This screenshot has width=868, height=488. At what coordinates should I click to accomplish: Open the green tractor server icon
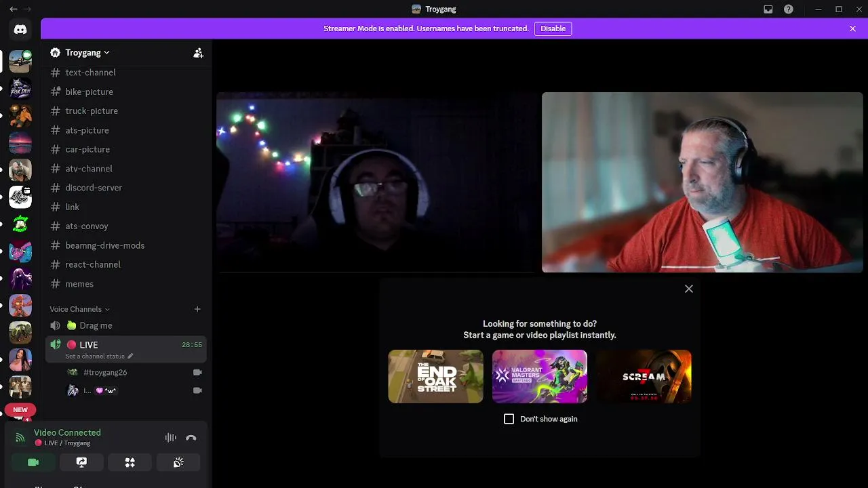click(20, 332)
